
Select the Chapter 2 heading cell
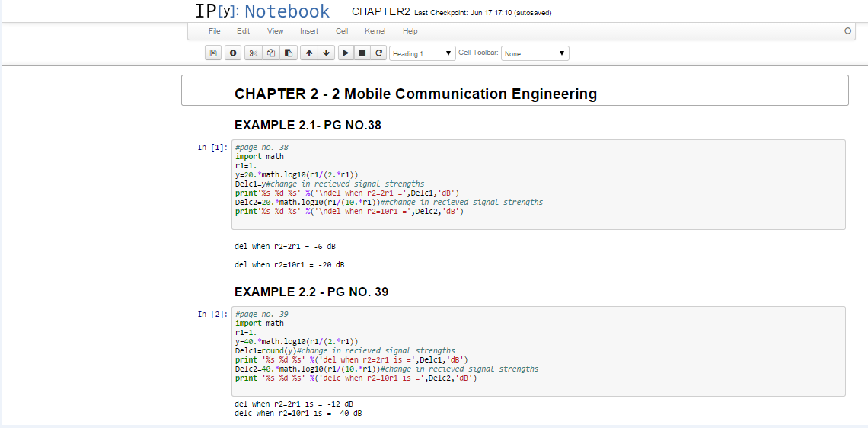515,91
